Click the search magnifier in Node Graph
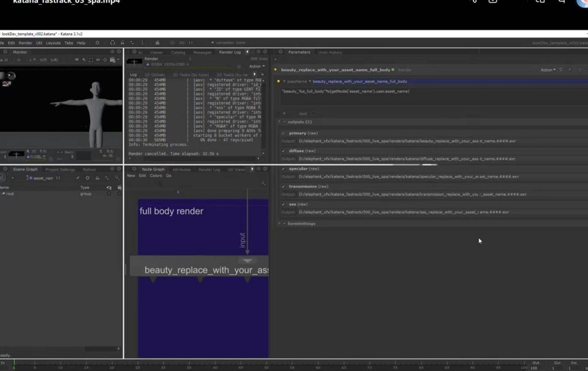 coord(263,183)
